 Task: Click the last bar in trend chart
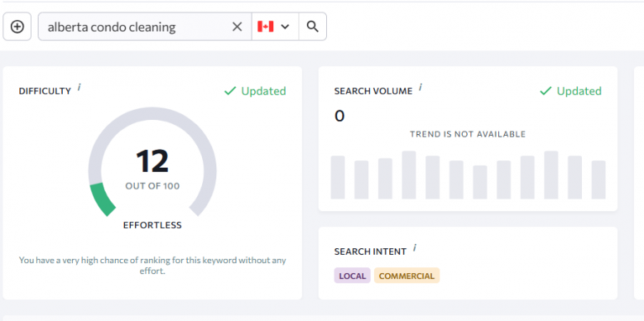point(599,180)
